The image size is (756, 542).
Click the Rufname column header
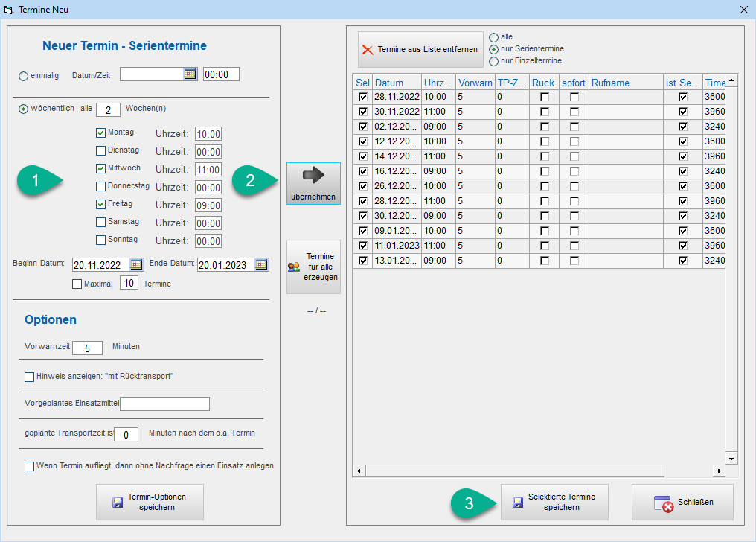tap(625, 83)
